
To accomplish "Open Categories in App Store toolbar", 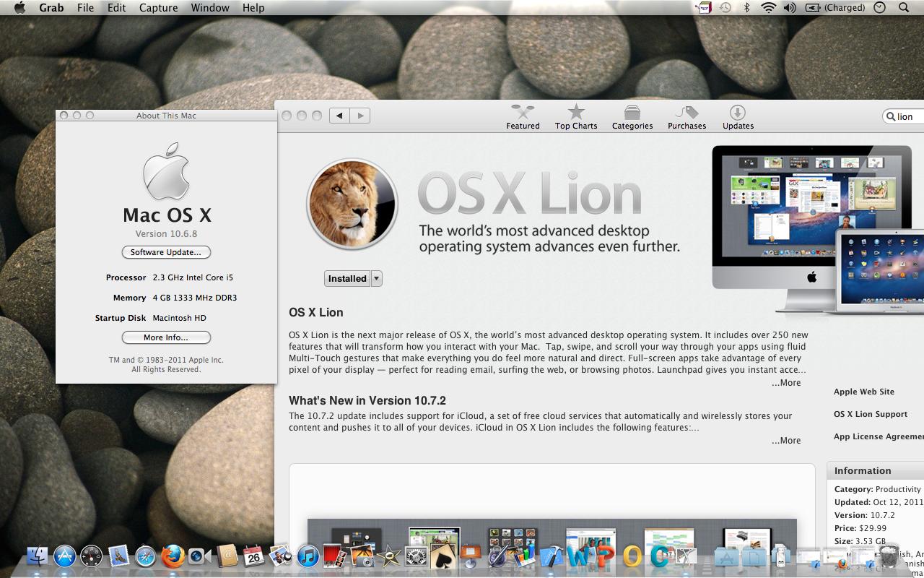I will pyautogui.click(x=632, y=117).
